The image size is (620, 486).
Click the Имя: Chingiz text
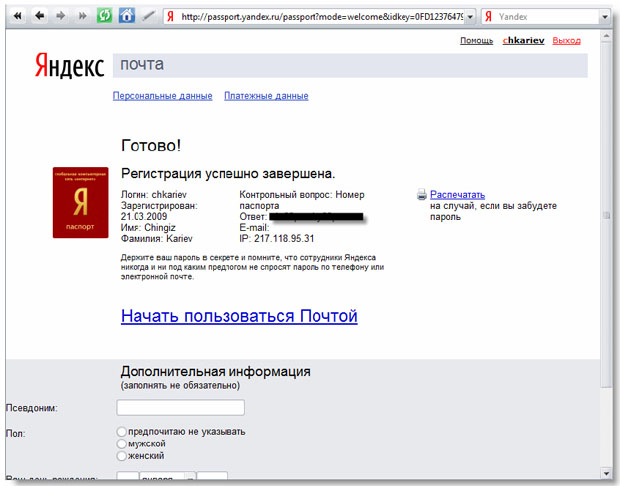point(148,227)
